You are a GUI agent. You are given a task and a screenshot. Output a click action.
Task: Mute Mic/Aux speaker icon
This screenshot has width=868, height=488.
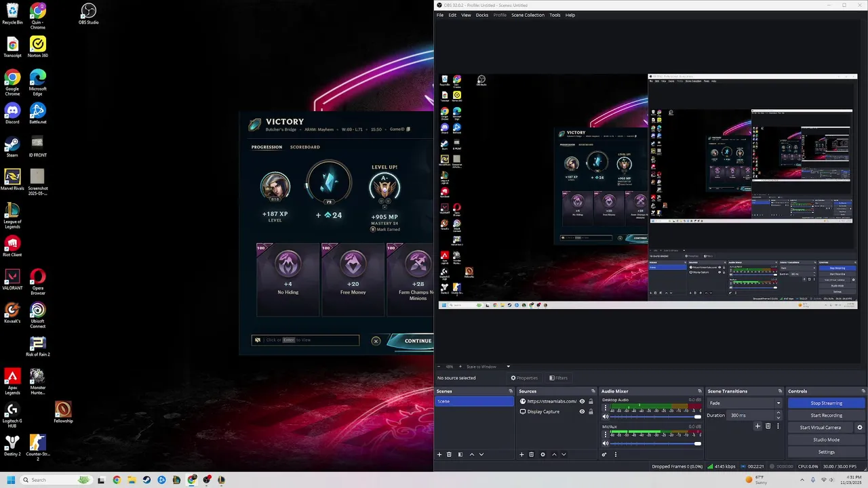606,443
